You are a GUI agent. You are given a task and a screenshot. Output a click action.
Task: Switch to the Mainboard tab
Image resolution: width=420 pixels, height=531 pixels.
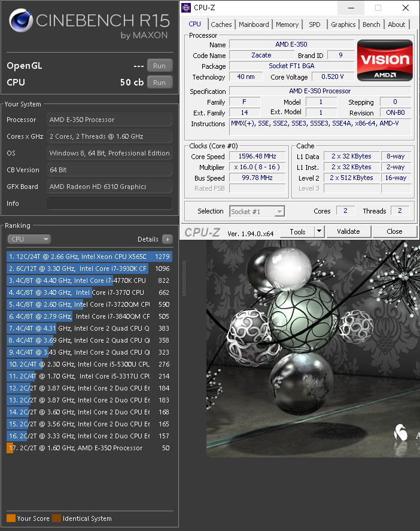(254, 25)
